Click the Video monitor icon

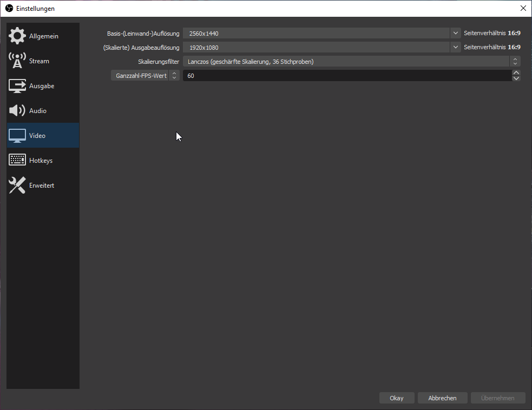17,136
